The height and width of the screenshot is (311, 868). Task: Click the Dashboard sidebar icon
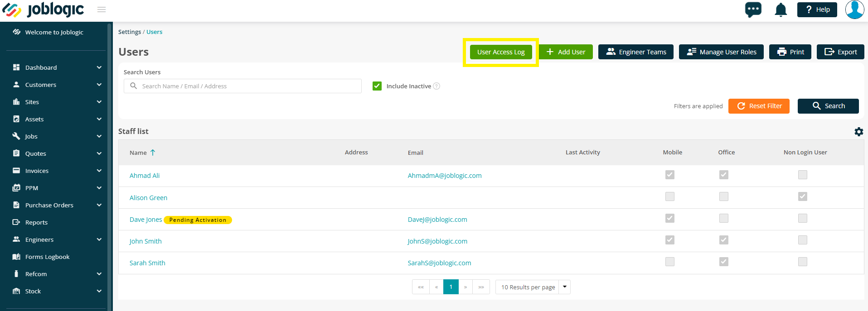coord(16,67)
